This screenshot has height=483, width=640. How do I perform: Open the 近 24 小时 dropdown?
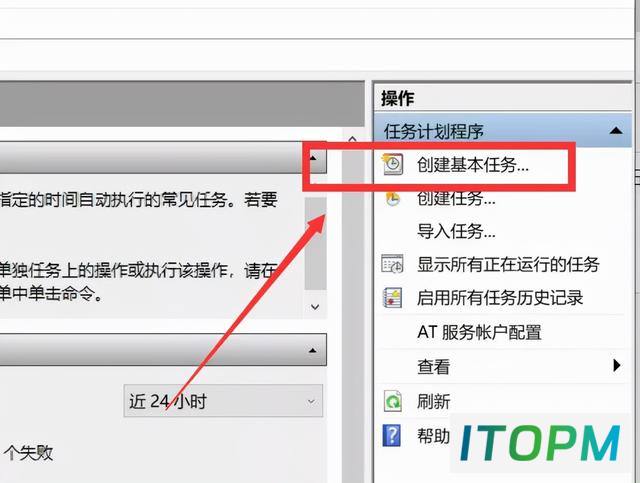pyautogui.click(x=223, y=401)
